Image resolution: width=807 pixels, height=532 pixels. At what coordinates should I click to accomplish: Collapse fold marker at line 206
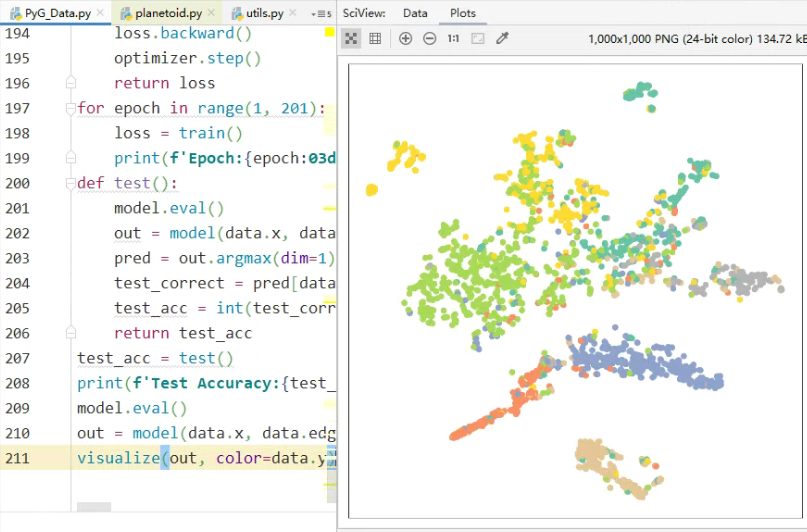[71, 333]
